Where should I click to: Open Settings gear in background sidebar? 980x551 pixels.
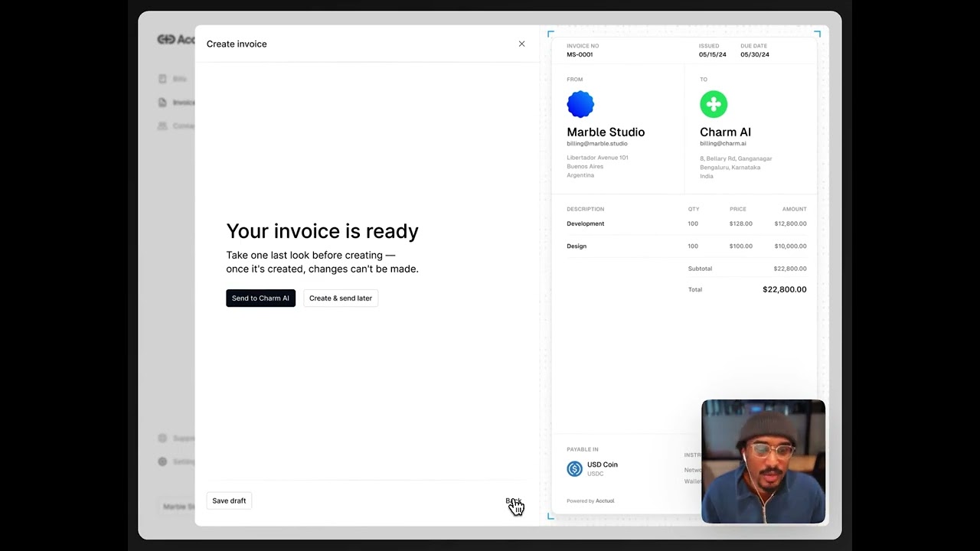pyautogui.click(x=162, y=461)
